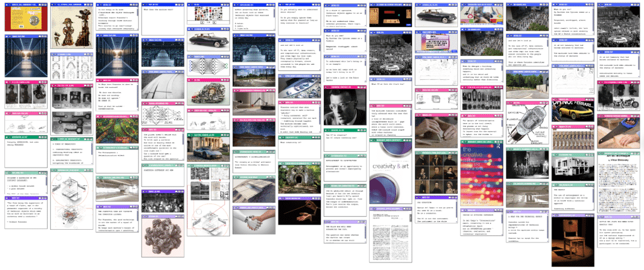Select the white modernist building grayscale photo
This screenshot has height=270, width=644.
pos(573,169)
